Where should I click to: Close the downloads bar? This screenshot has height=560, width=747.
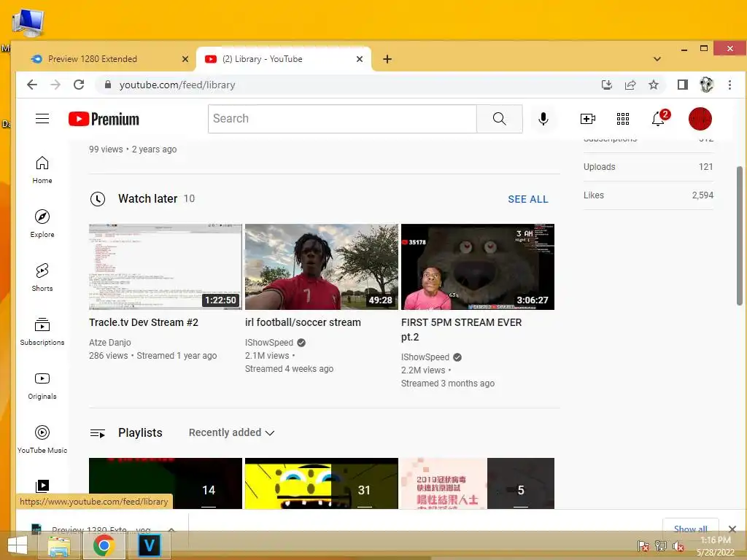click(732, 529)
